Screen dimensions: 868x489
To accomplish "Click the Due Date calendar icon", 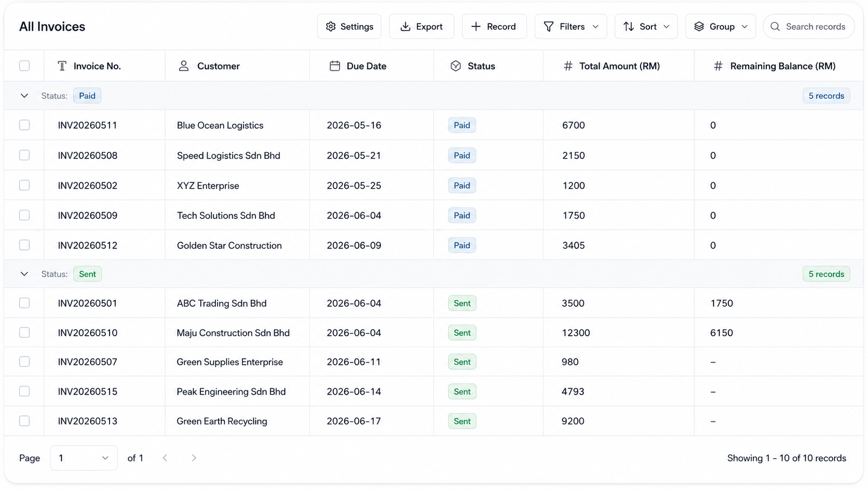I will click(335, 66).
